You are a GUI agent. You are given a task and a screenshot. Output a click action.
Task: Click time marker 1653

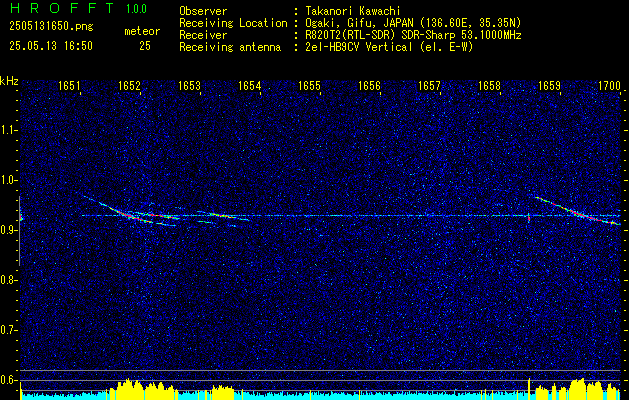pos(189,85)
